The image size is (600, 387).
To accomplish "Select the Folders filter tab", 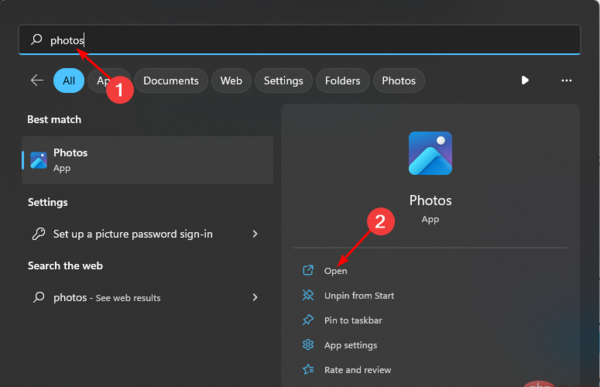I will [342, 80].
